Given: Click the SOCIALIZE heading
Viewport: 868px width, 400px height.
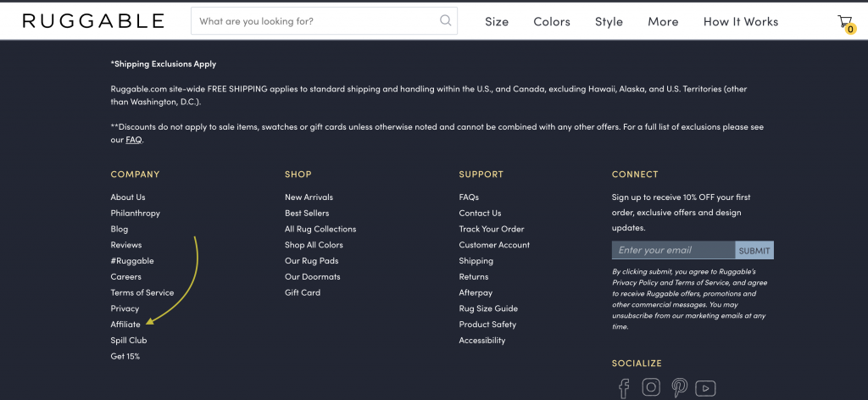Looking at the screenshot, I should tap(637, 364).
